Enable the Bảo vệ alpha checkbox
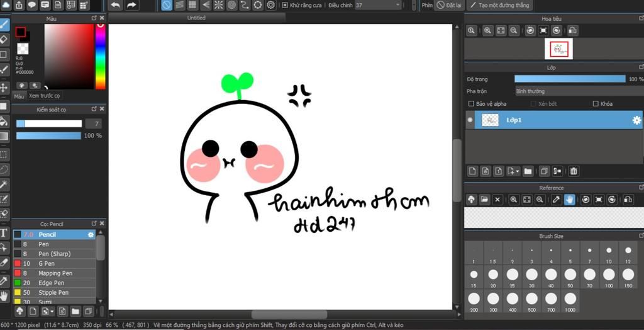 (x=471, y=104)
